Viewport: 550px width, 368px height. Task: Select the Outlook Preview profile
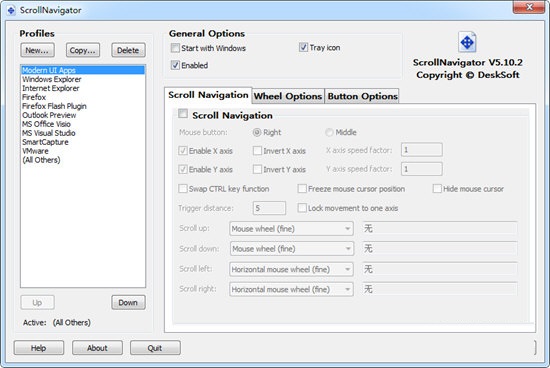click(x=83, y=115)
